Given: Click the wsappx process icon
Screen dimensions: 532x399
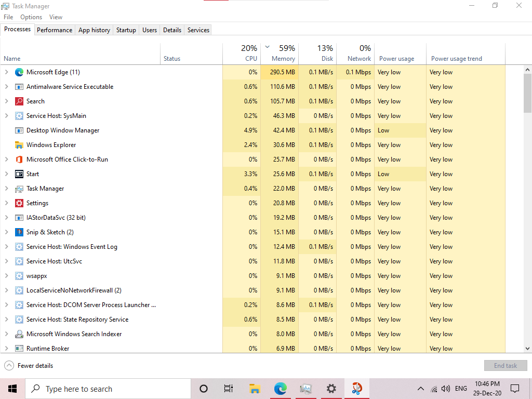Looking at the screenshot, I should (19, 276).
